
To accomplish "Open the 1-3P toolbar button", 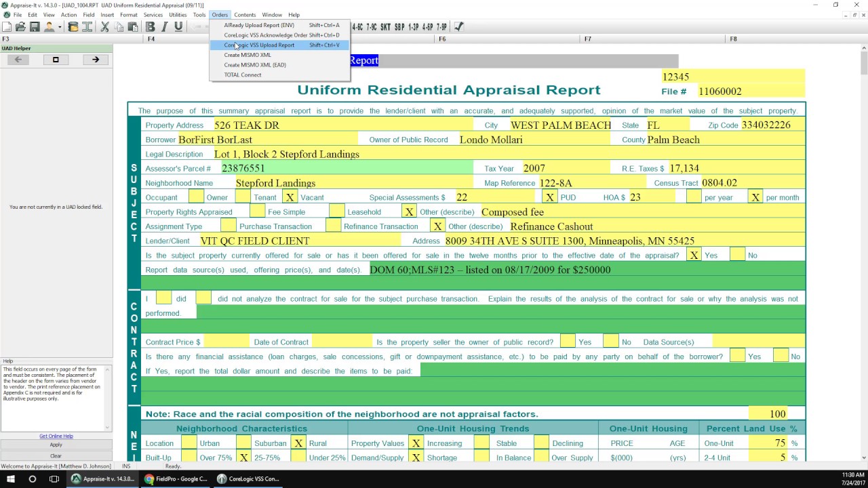I will pyautogui.click(x=414, y=27).
